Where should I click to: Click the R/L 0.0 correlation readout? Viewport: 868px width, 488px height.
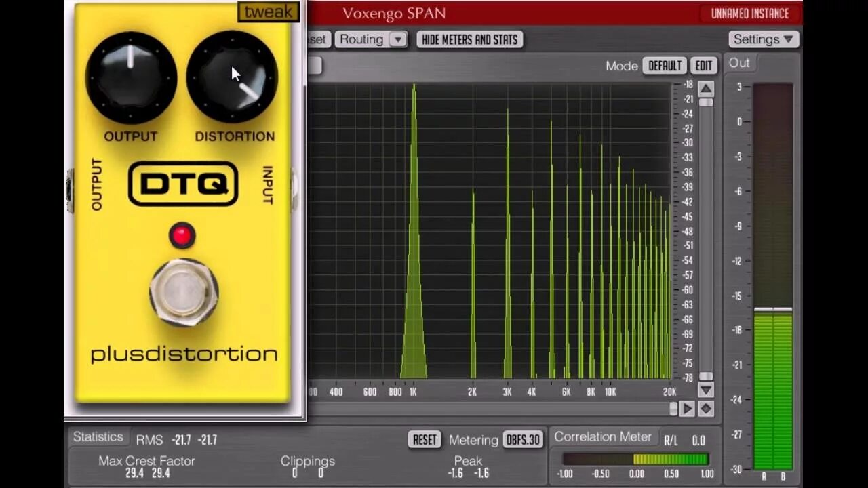click(x=684, y=441)
